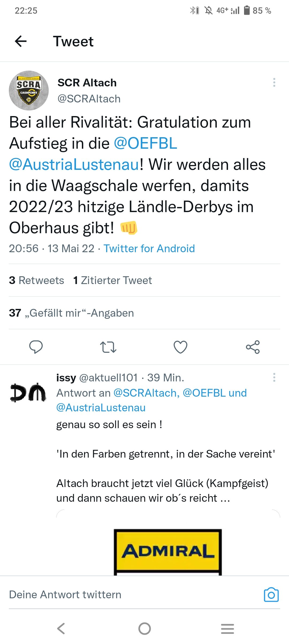This screenshot has width=289, height=644.
Task: Open issy's DM avatar
Action: pyautogui.click(x=28, y=392)
